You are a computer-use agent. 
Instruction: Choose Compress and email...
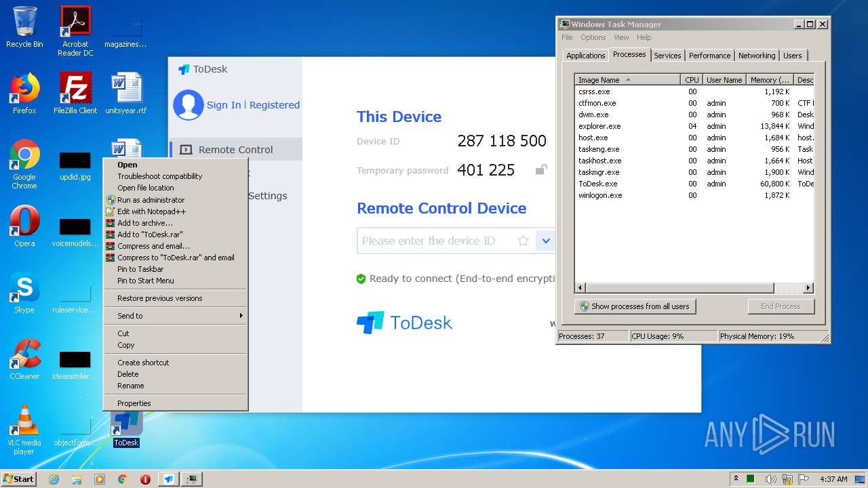(x=176, y=246)
